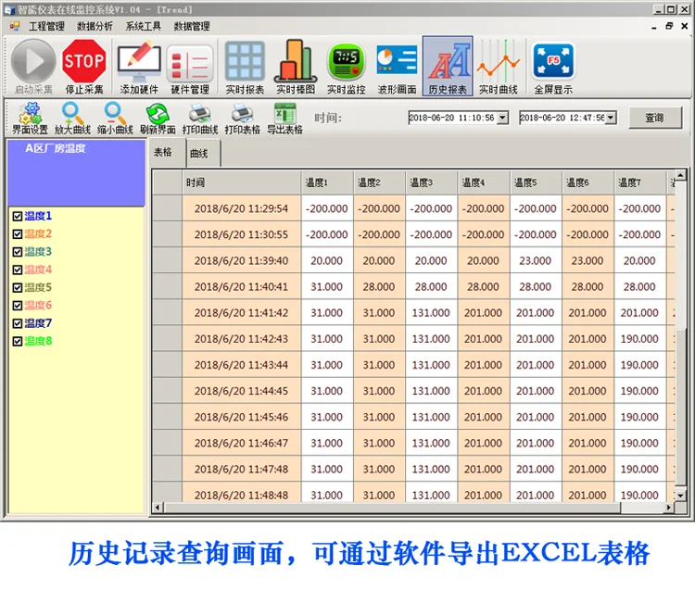
Task: Click the application icon in menu bar
Action: pyautogui.click(x=15, y=26)
